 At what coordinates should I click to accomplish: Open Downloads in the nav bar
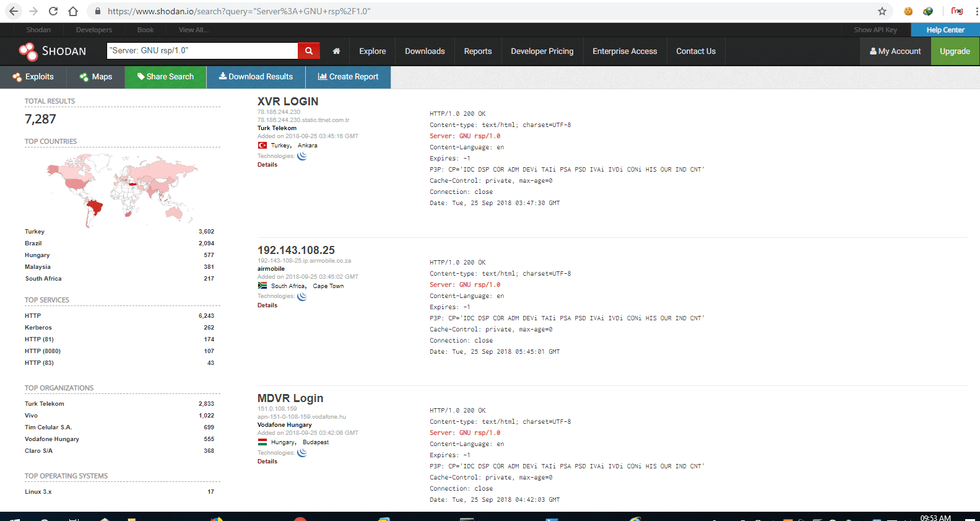click(x=425, y=51)
